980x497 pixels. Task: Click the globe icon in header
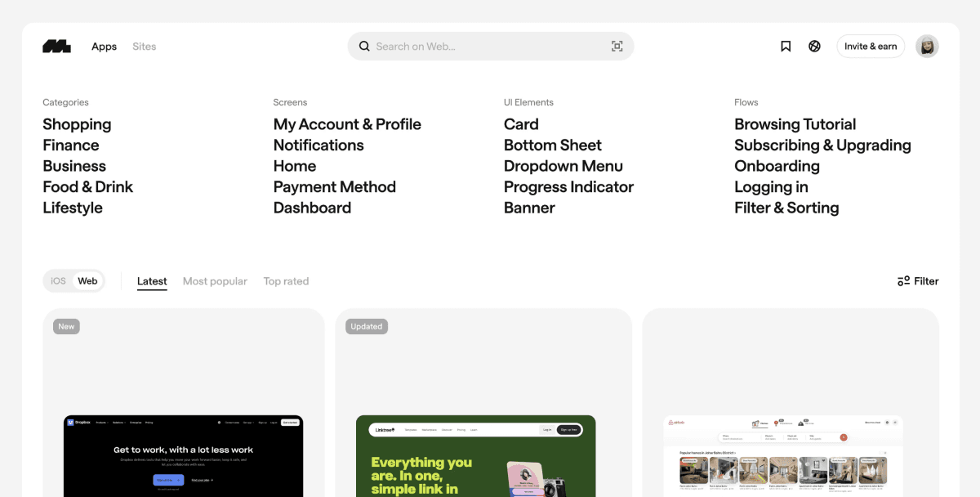coord(814,47)
